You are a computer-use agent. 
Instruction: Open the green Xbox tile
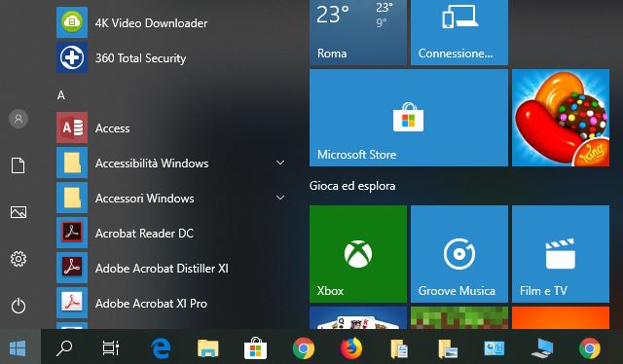coord(358,254)
